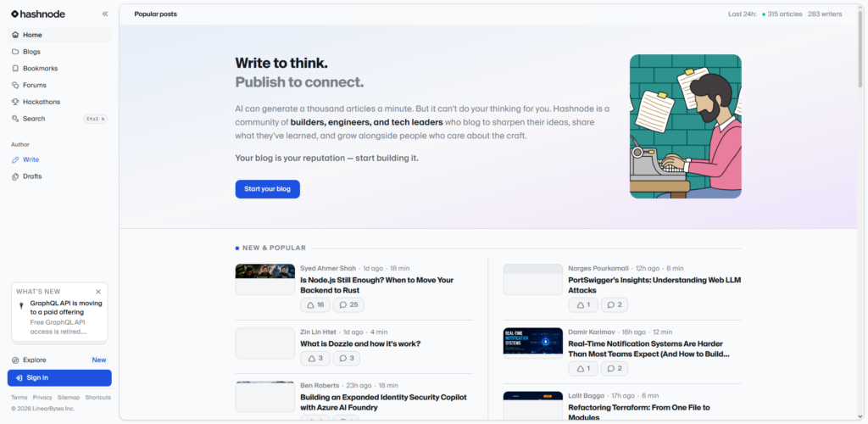Click the 315 articles stat
This screenshot has height=424, width=868.
coord(782,14)
